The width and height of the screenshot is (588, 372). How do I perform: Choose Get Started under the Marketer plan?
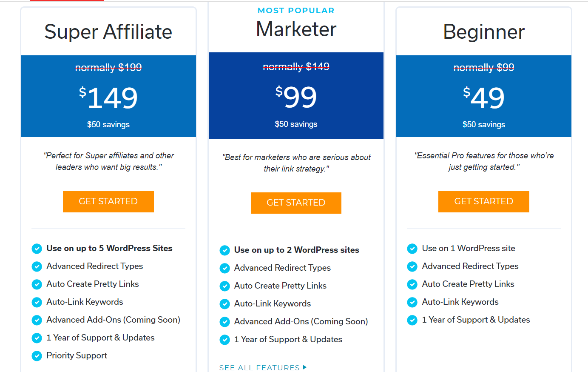pyautogui.click(x=296, y=203)
